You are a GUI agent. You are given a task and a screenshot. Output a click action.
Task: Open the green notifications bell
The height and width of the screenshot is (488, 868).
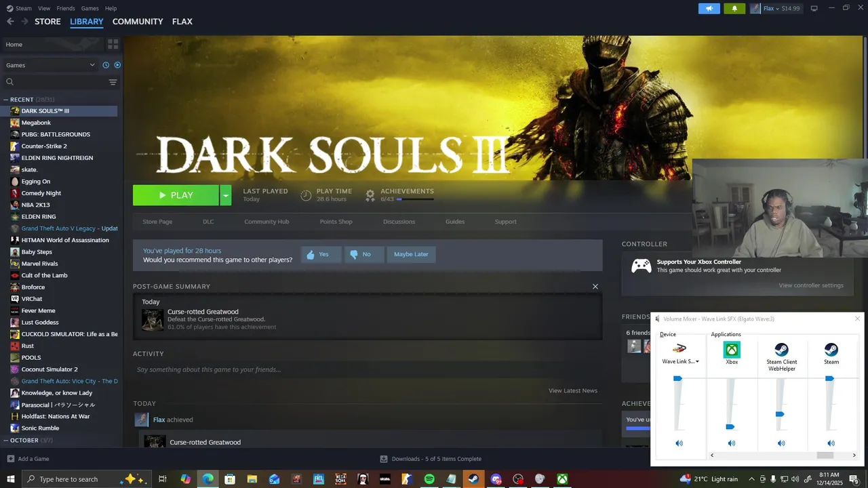coord(734,8)
